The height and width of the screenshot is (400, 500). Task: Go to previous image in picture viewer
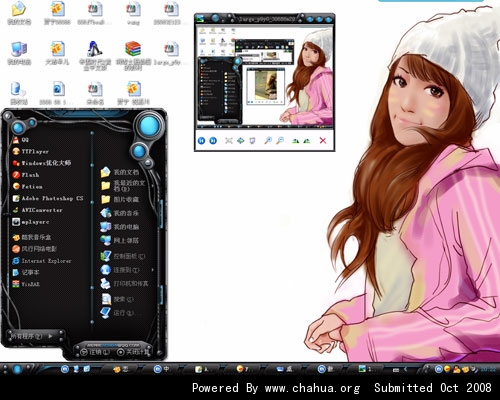coord(201,141)
